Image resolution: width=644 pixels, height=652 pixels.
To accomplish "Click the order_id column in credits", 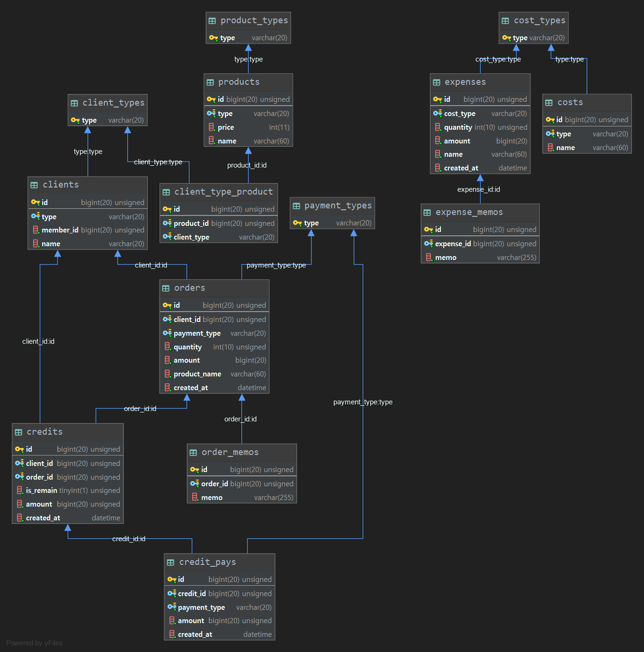I will tap(68, 477).
